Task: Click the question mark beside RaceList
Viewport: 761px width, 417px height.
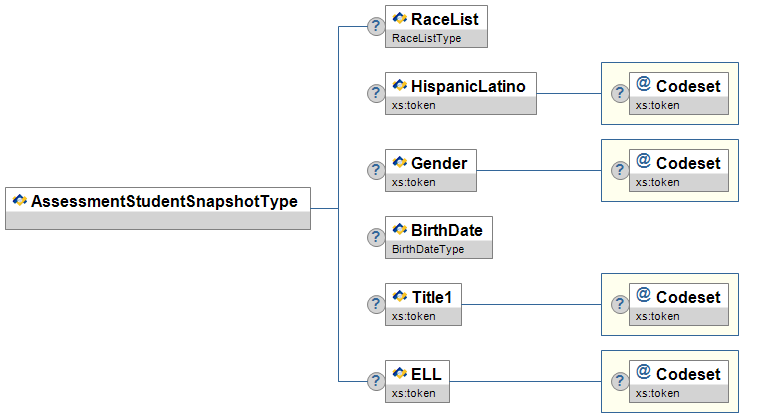Action: [376, 26]
